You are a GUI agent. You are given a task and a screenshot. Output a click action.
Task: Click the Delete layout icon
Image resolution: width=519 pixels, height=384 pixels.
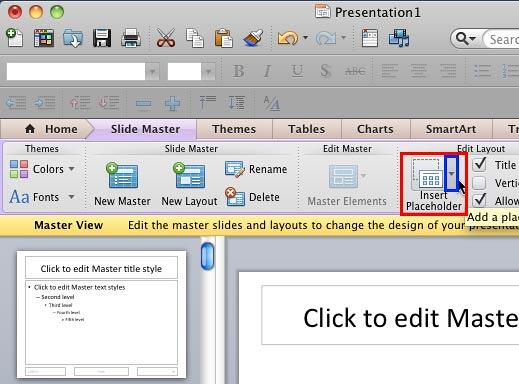(235, 197)
